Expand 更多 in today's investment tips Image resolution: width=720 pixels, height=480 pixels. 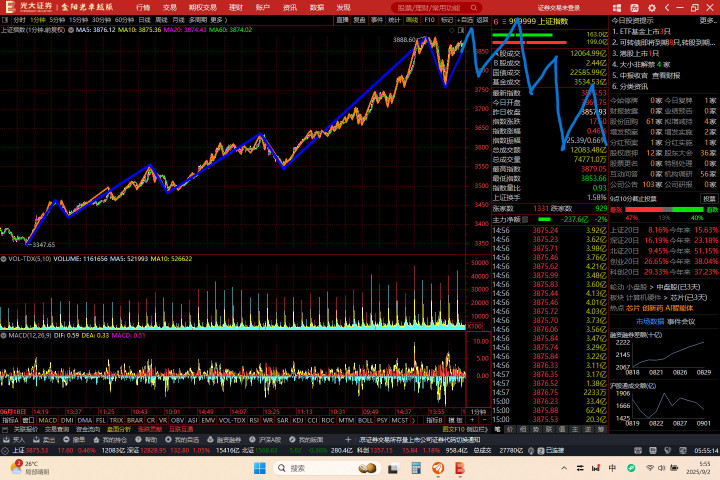click(708, 21)
